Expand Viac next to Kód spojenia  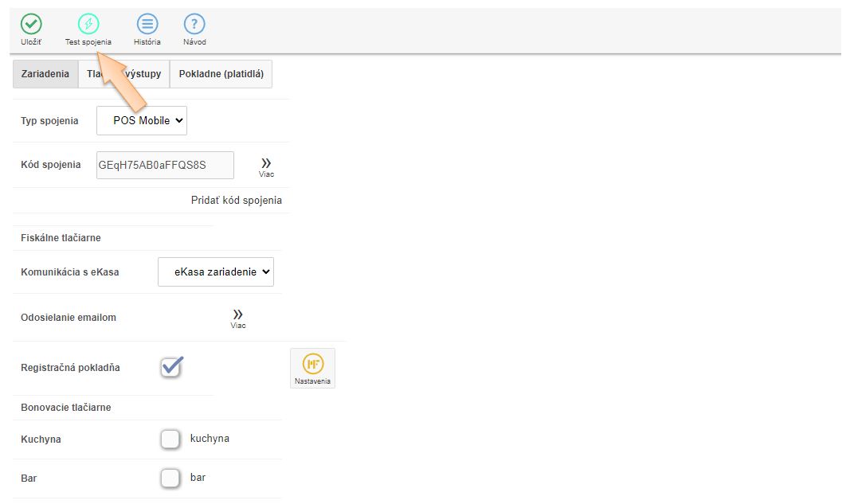[266, 166]
